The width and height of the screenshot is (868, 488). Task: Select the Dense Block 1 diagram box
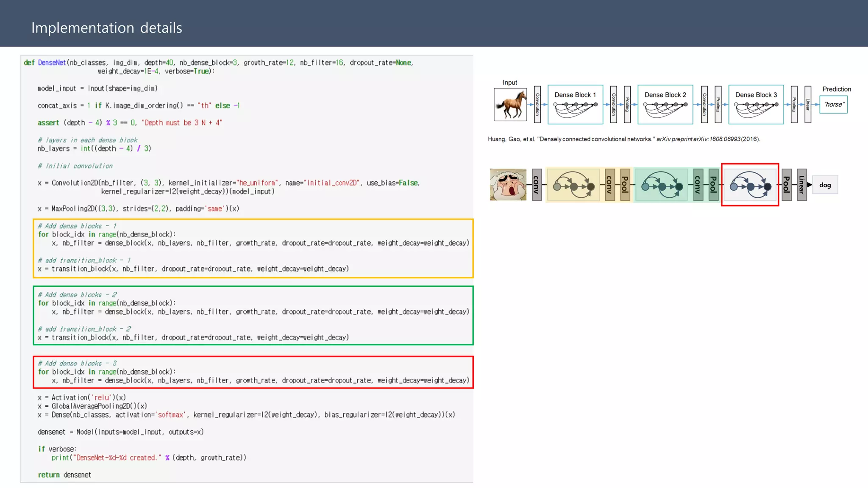tap(575, 104)
